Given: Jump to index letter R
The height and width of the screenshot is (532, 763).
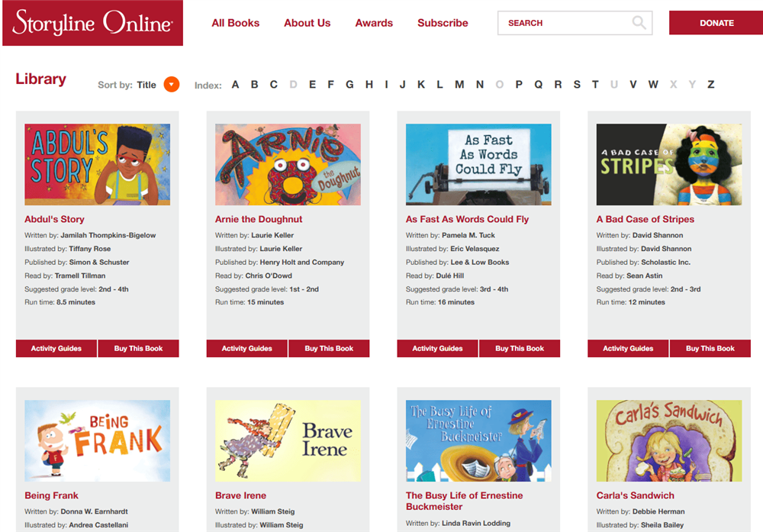Looking at the screenshot, I should point(559,85).
